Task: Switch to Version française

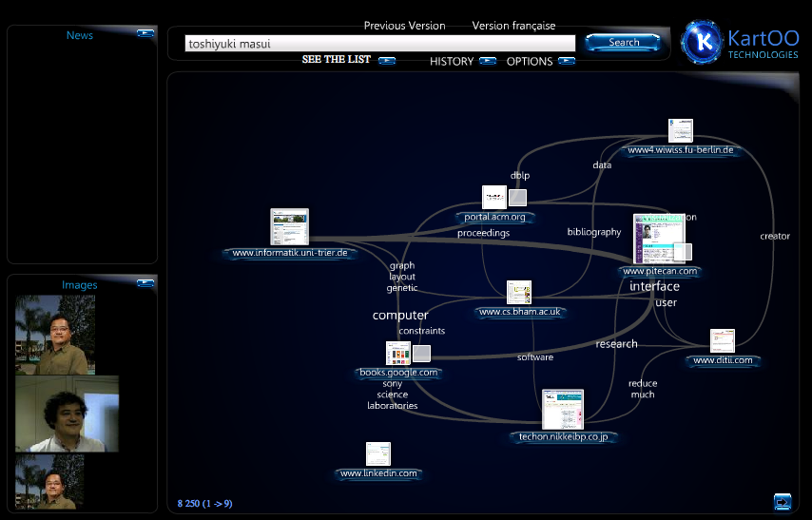Action: (x=513, y=26)
